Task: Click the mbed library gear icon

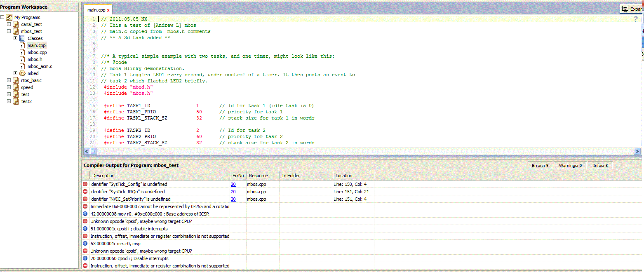Action: click(x=22, y=73)
